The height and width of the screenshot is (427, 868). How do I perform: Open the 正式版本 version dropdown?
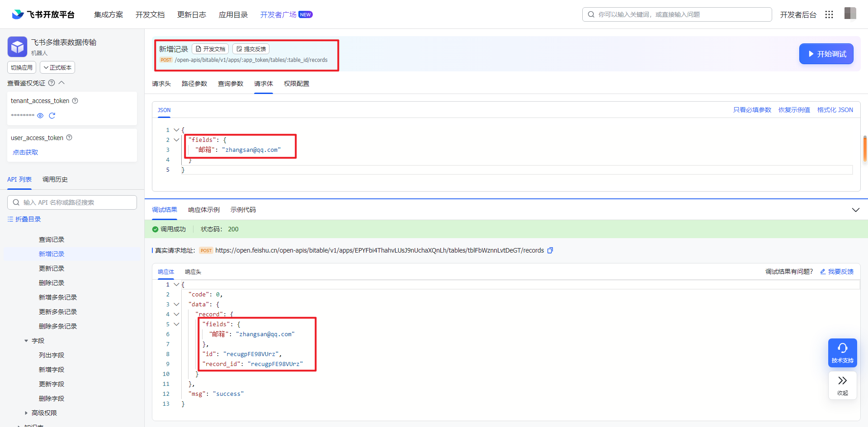pyautogui.click(x=57, y=67)
